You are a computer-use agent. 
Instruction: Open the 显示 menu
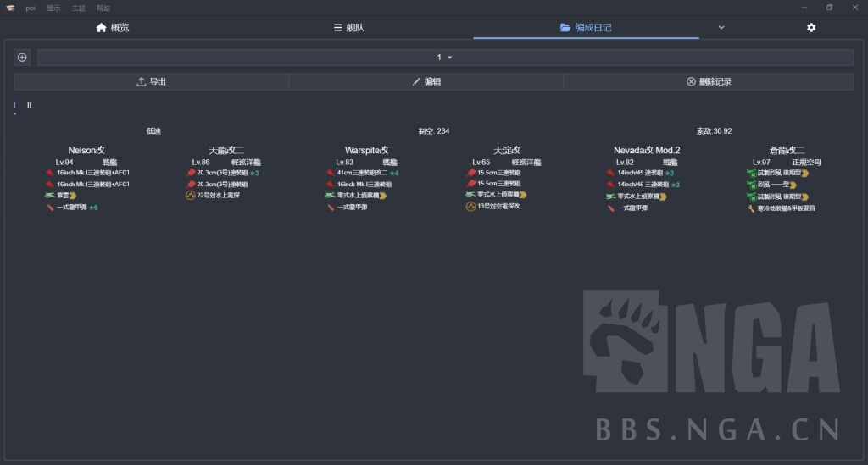point(53,8)
